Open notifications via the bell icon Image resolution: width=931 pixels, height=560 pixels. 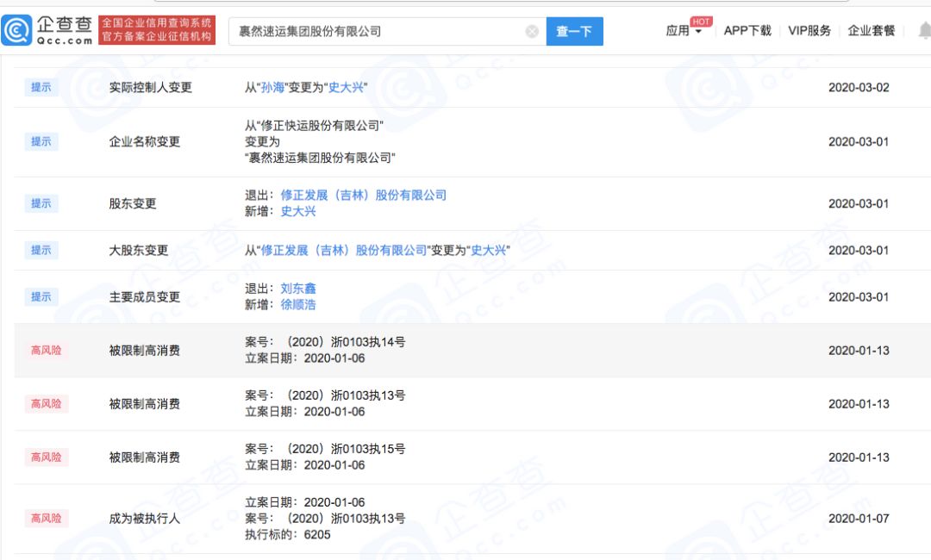click(923, 30)
